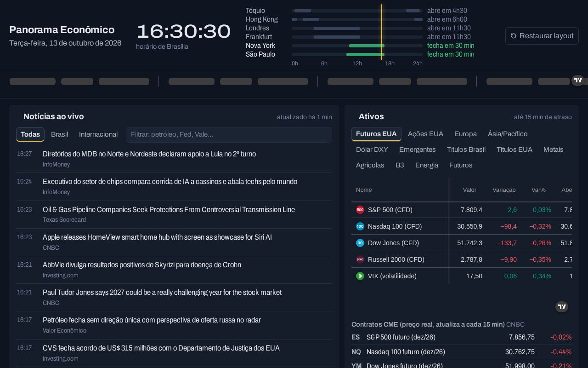Select the Todas news tab
The height and width of the screenshot is (368, 588).
pos(30,134)
